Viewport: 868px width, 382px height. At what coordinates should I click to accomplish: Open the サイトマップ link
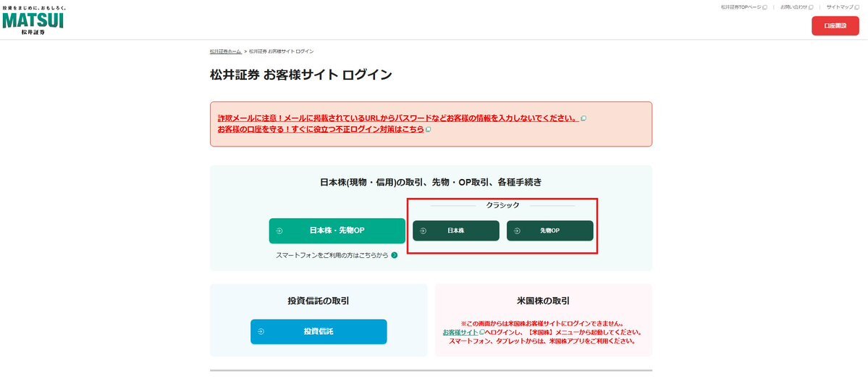pos(840,7)
